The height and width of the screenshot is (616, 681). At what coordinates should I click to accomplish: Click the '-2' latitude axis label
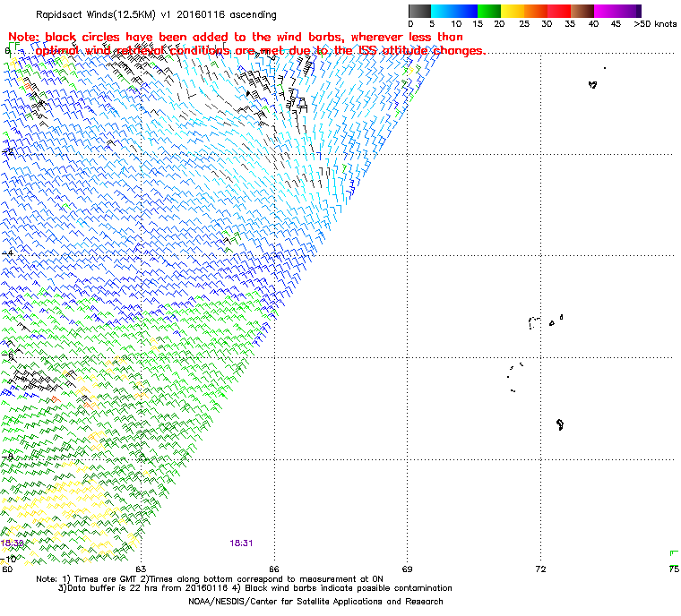point(8,151)
